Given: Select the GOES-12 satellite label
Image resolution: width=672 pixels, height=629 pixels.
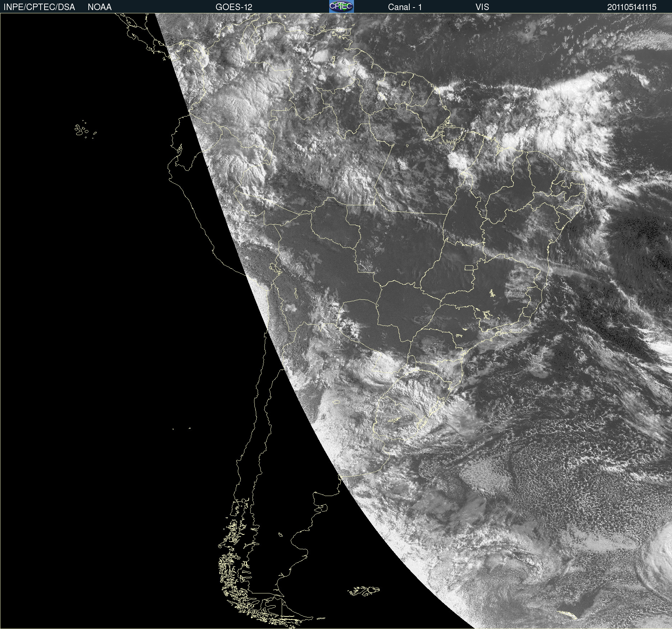Looking at the screenshot, I should [x=234, y=7].
